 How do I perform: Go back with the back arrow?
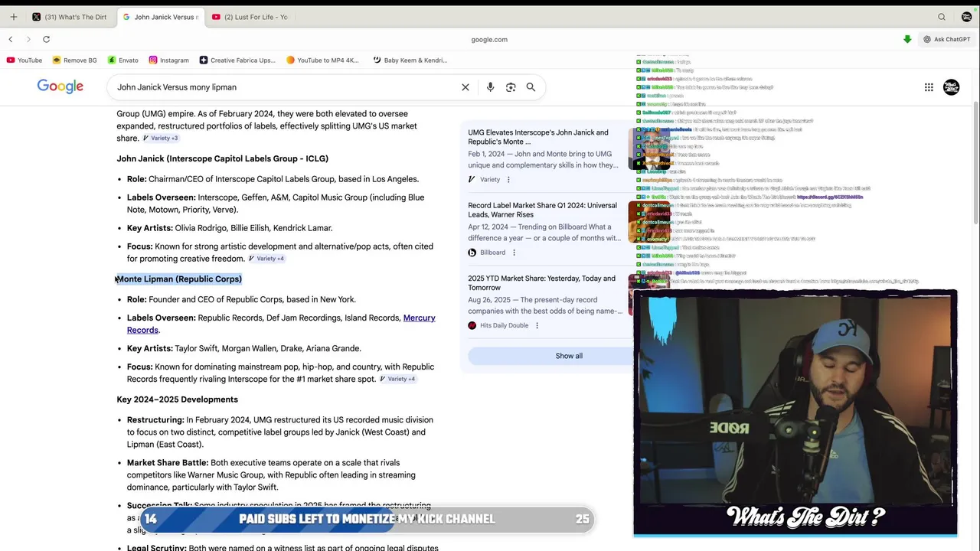(11, 39)
